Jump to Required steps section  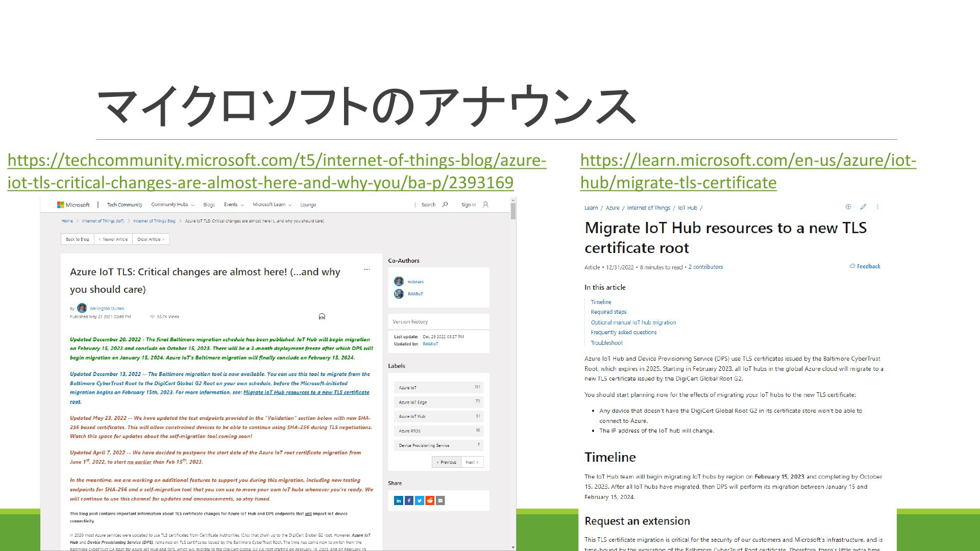[x=608, y=312]
